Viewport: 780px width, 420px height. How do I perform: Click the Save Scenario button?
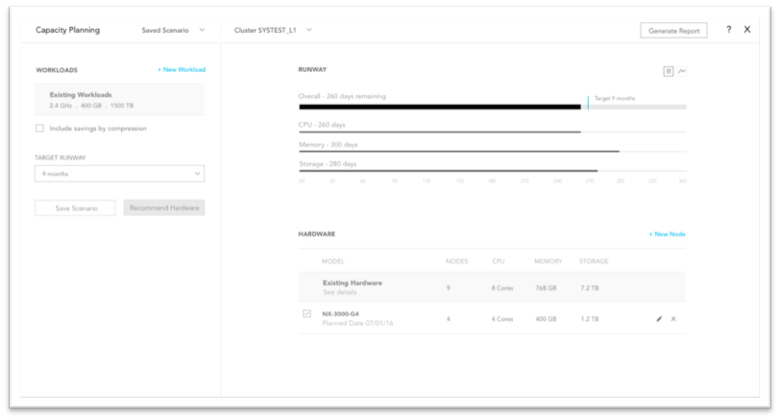tap(75, 208)
